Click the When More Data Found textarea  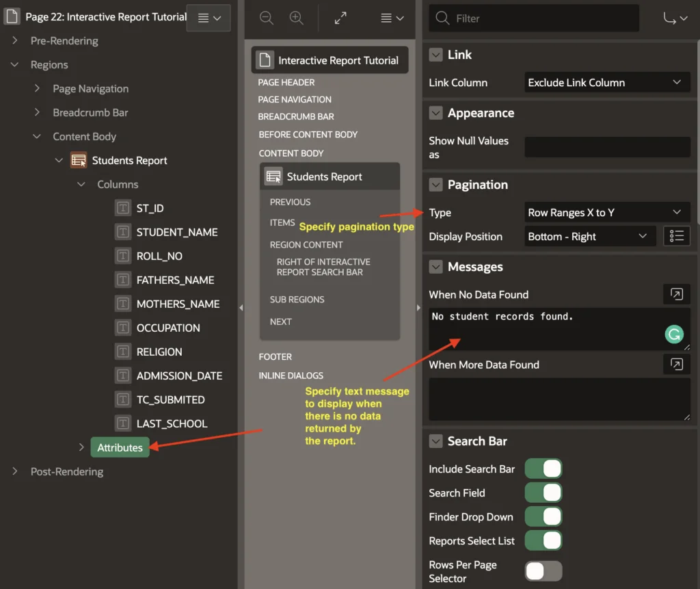pos(559,399)
